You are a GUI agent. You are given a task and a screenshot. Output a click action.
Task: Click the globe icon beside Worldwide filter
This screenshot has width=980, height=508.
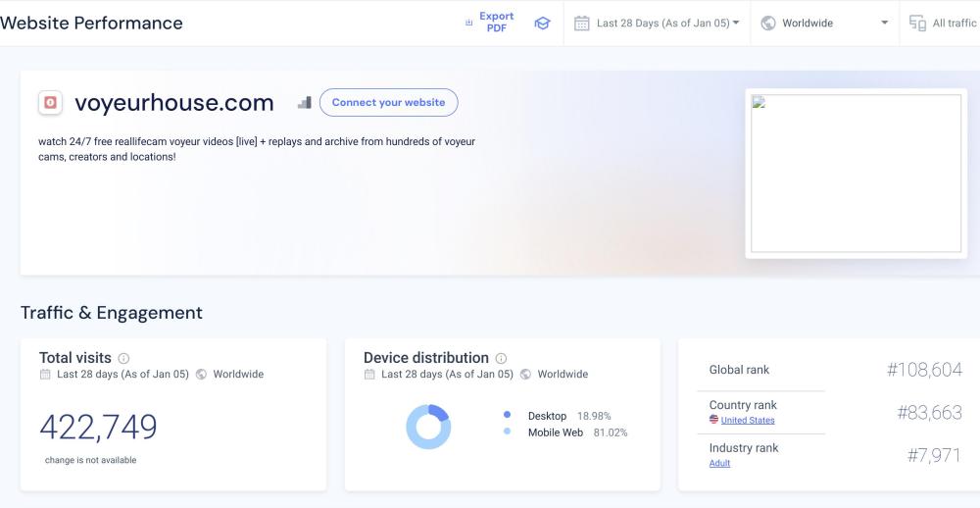point(768,23)
